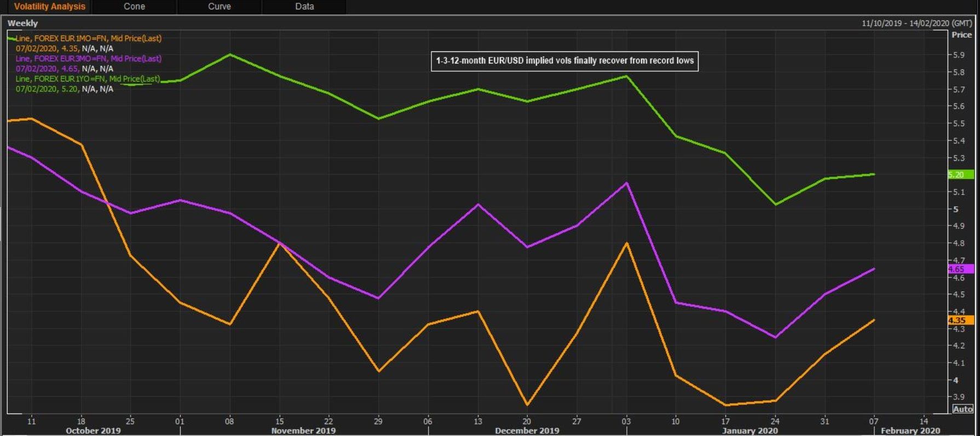Click the January 2020 axis label
This screenshot has height=436, width=980.
pyautogui.click(x=750, y=431)
